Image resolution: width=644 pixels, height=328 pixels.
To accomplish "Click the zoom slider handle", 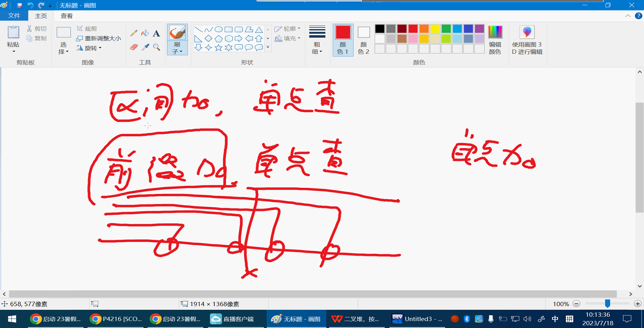I will click(x=607, y=304).
